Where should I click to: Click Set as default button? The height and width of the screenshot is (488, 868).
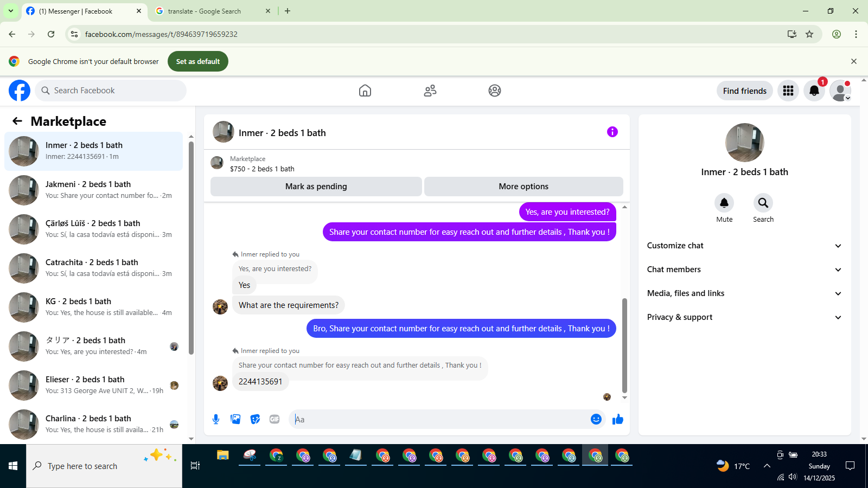point(198,61)
